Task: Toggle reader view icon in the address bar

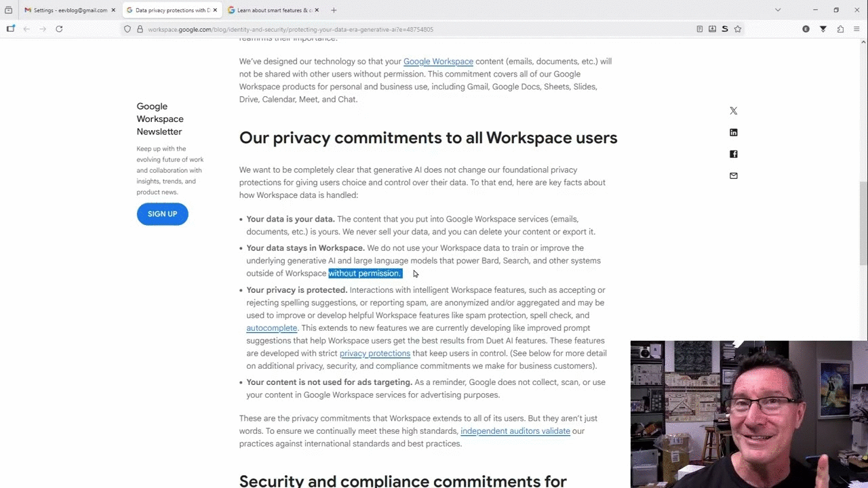Action: click(x=699, y=29)
